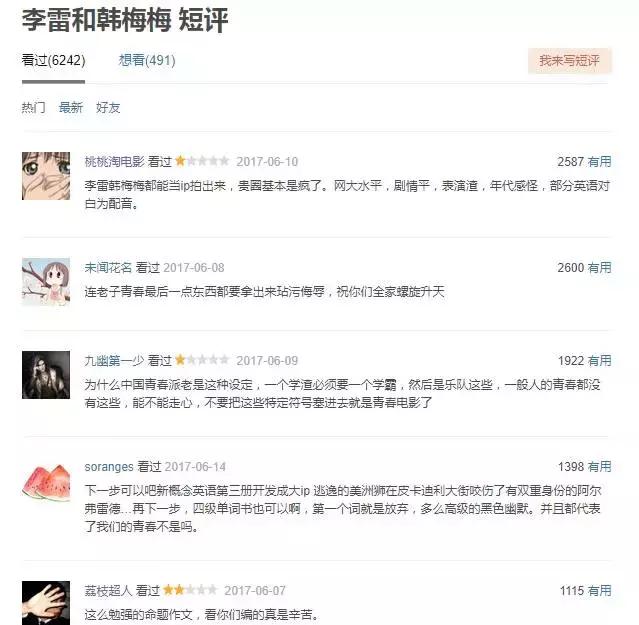The height and width of the screenshot is (625, 639).
Task: Open 荔枝超人's username link
Action: [x=108, y=590]
